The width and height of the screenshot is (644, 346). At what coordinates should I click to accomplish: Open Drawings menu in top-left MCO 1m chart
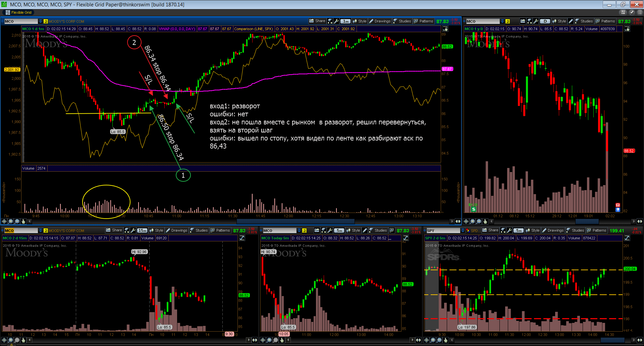pyautogui.click(x=380, y=21)
